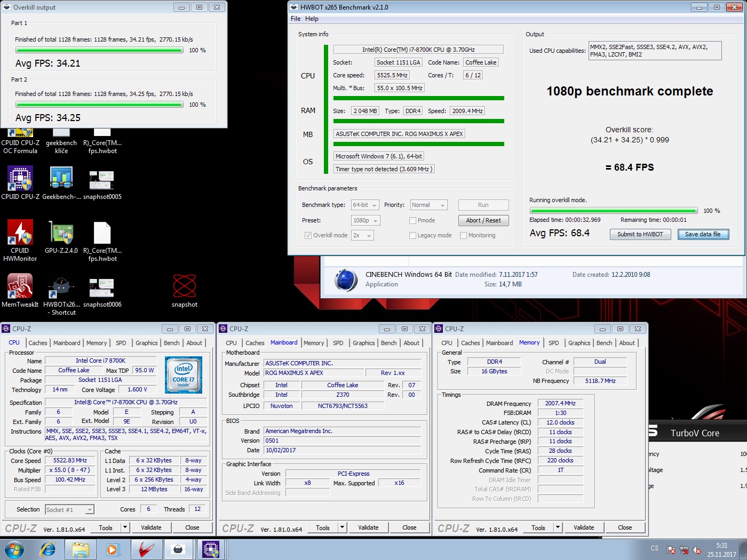Click Close in Mainboard CPU-Z window
Screen dimensions: 747x560
[409, 527]
